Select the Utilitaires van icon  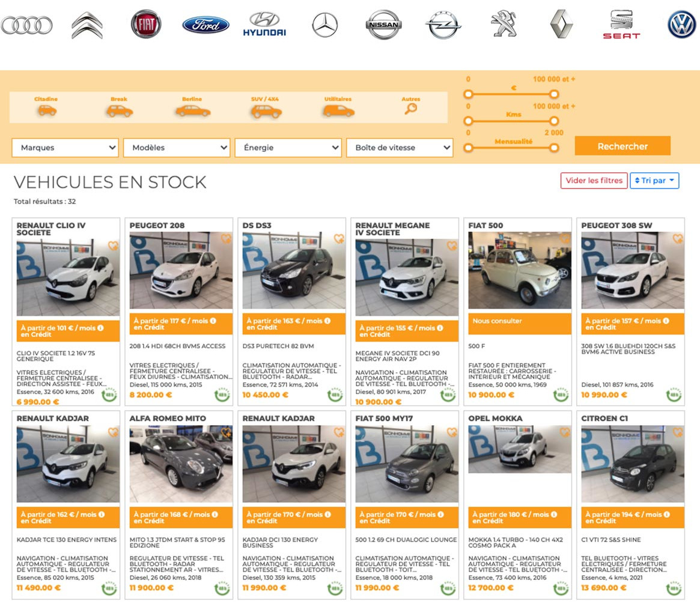[339, 111]
